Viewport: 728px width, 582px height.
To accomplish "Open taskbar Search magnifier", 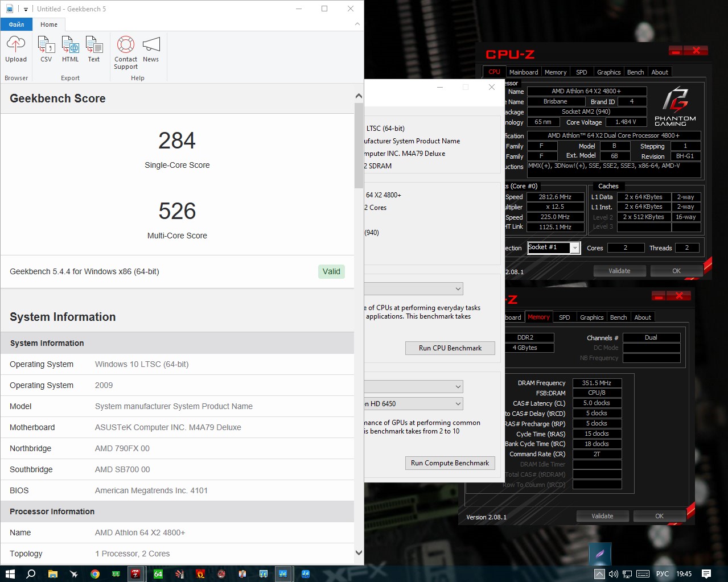I will coord(31,573).
